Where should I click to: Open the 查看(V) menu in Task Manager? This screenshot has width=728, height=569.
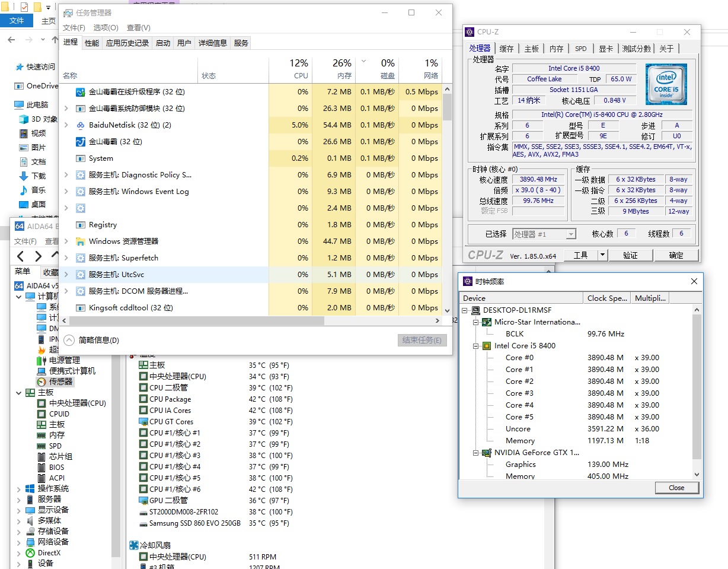(x=139, y=27)
